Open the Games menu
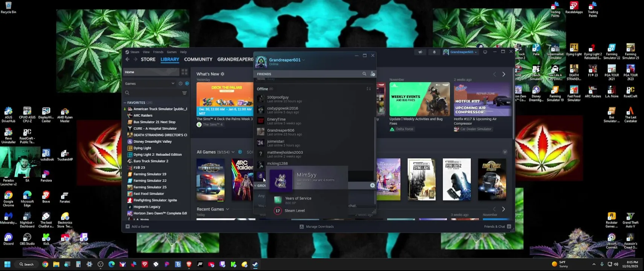The image size is (644, 271). (x=172, y=52)
